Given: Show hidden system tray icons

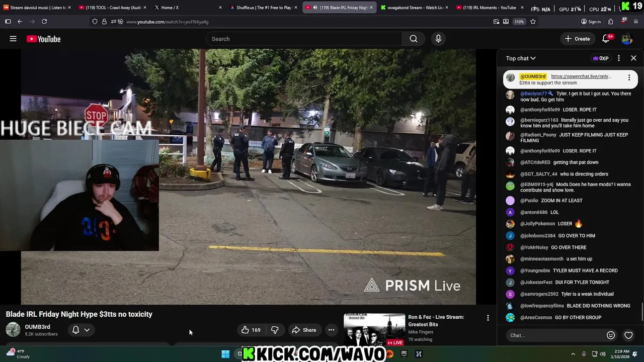Looking at the screenshot, I should point(573,354).
